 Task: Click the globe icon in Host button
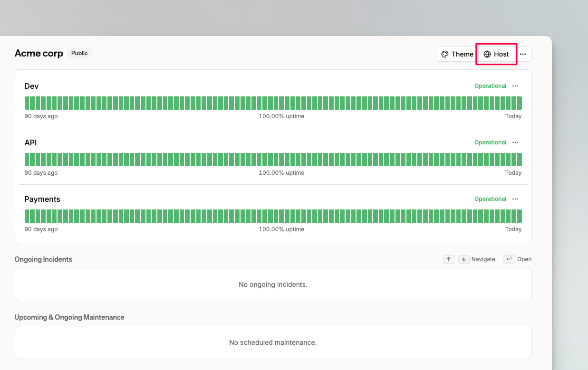pos(487,54)
